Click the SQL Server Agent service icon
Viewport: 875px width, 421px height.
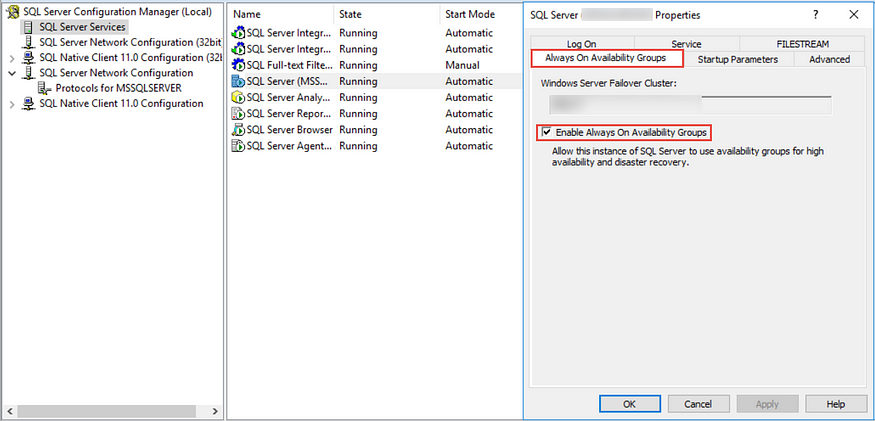[238, 146]
